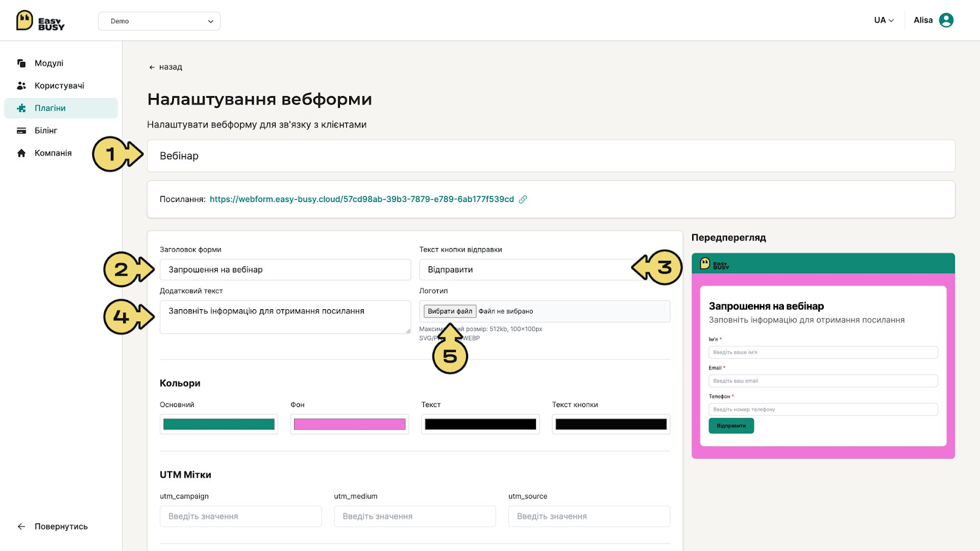Click the utm_medium input field
Screen dimensions: 980x551
415,516
